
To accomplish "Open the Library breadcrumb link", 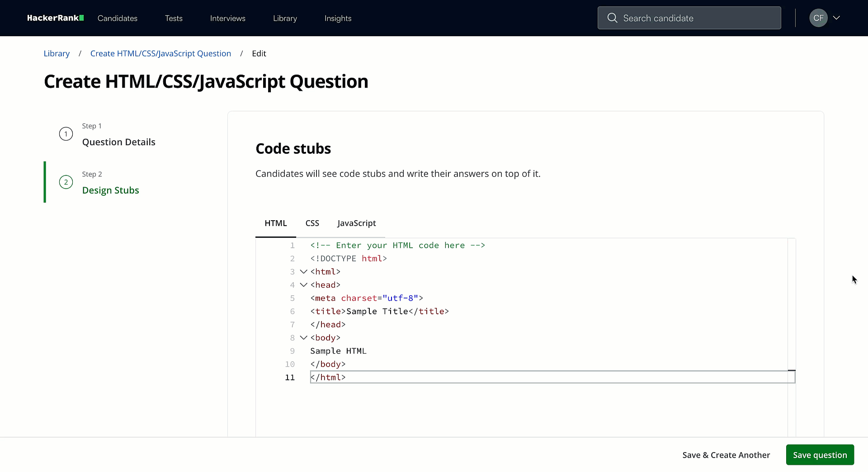I will pyautogui.click(x=57, y=53).
